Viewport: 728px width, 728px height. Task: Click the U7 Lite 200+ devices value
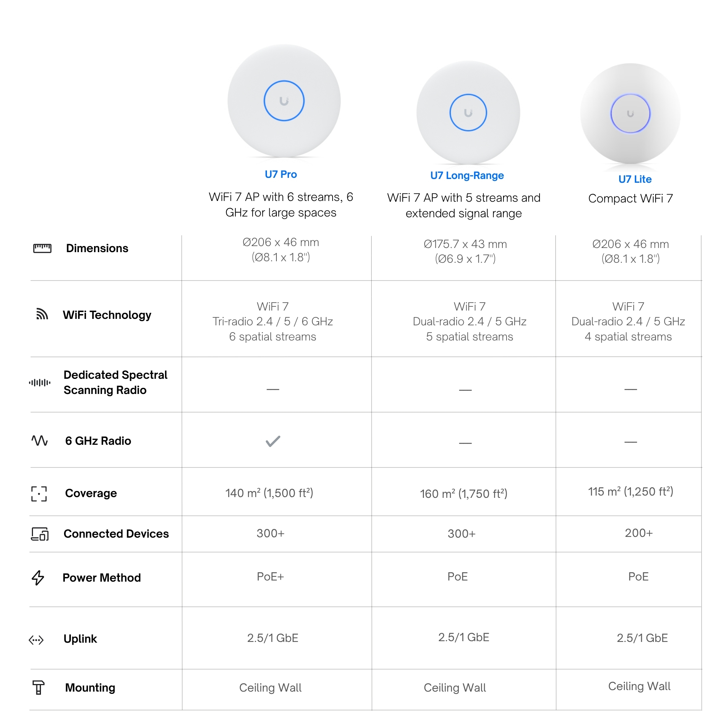point(639,533)
